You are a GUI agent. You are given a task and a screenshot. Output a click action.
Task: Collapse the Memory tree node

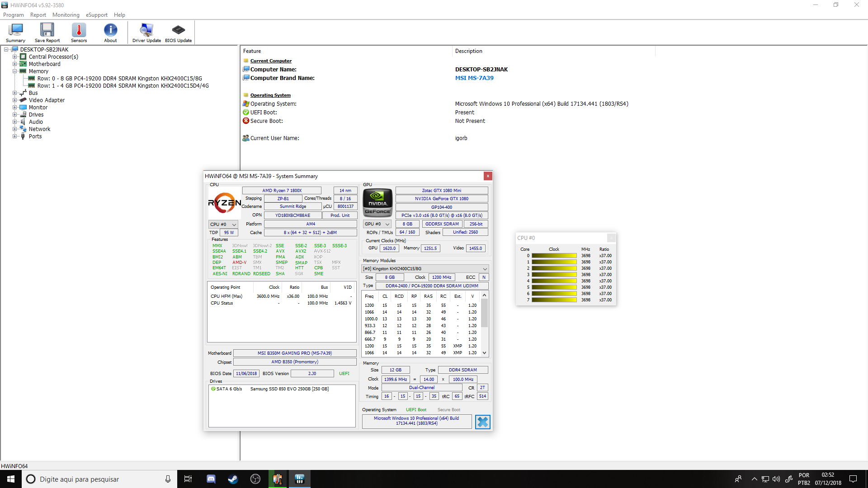(14, 71)
